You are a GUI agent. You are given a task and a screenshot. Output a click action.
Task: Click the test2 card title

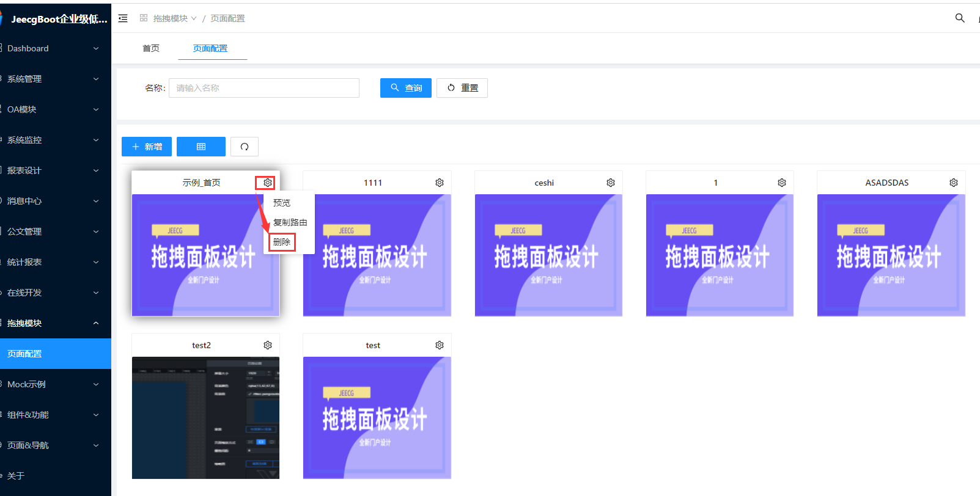tap(201, 345)
